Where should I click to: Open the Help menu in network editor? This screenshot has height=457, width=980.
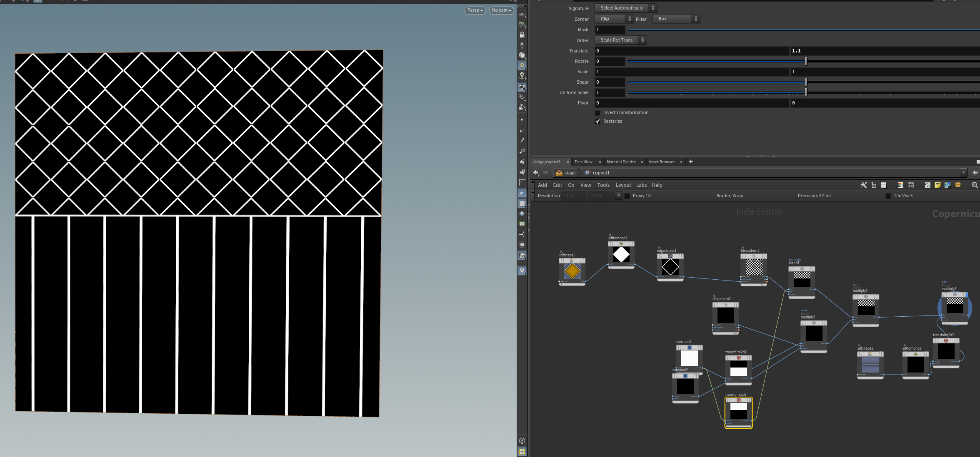point(657,185)
